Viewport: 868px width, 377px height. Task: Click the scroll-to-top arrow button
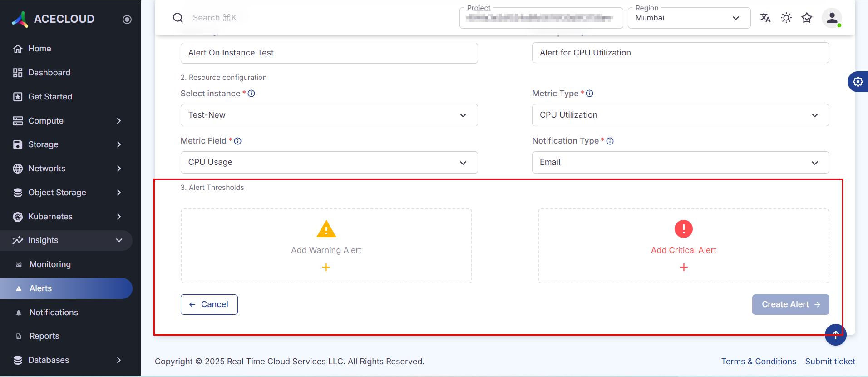coord(835,335)
